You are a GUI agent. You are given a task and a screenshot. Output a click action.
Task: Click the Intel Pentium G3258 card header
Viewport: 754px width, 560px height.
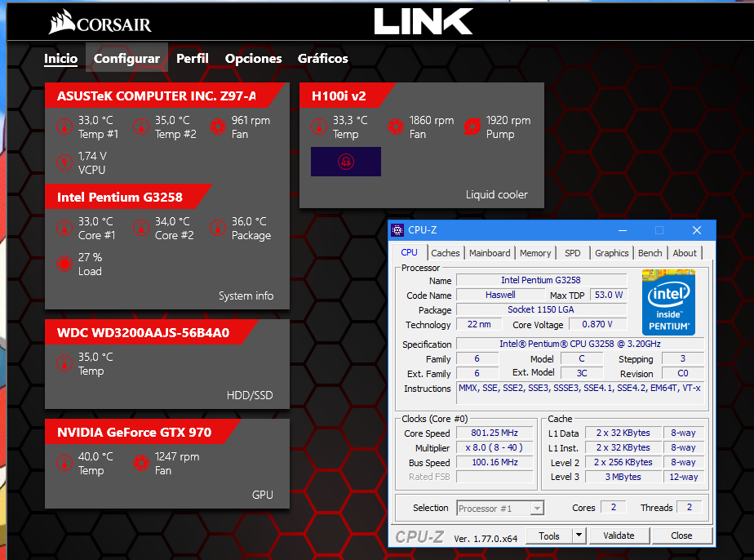point(126,197)
